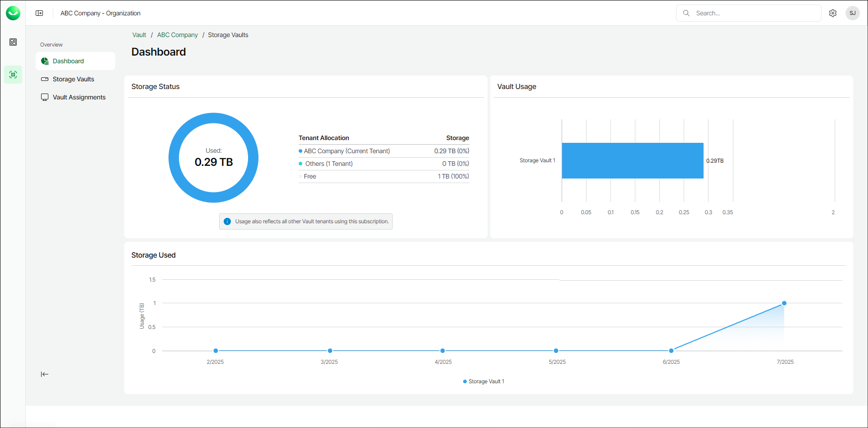The width and height of the screenshot is (868, 428).
Task: Click the 6/2025 data point on chart
Action: [671, 351]
